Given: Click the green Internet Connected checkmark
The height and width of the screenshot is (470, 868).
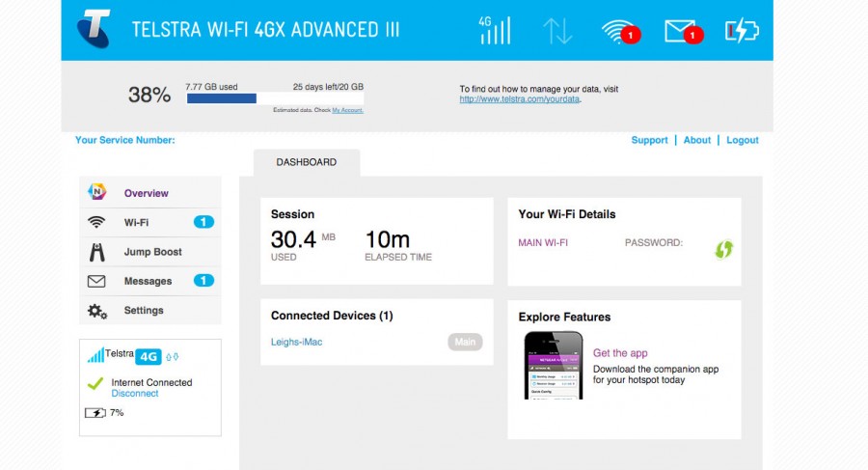Looking at the screenshot, I should point(95,383).
